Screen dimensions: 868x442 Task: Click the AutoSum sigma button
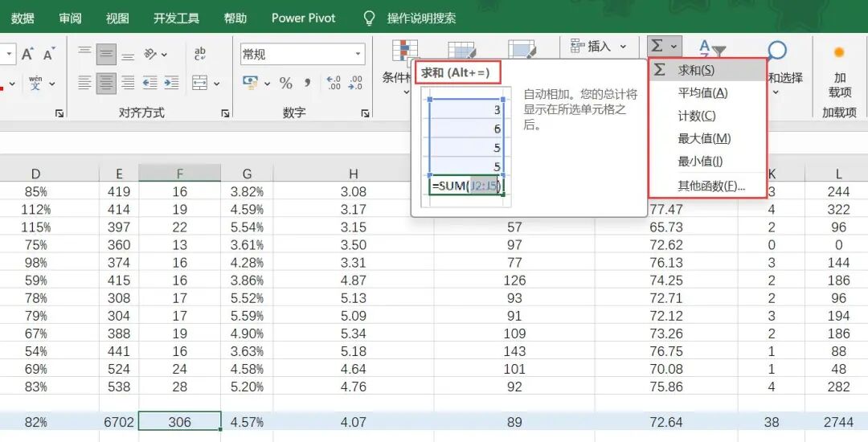click(x=657, y=46)
